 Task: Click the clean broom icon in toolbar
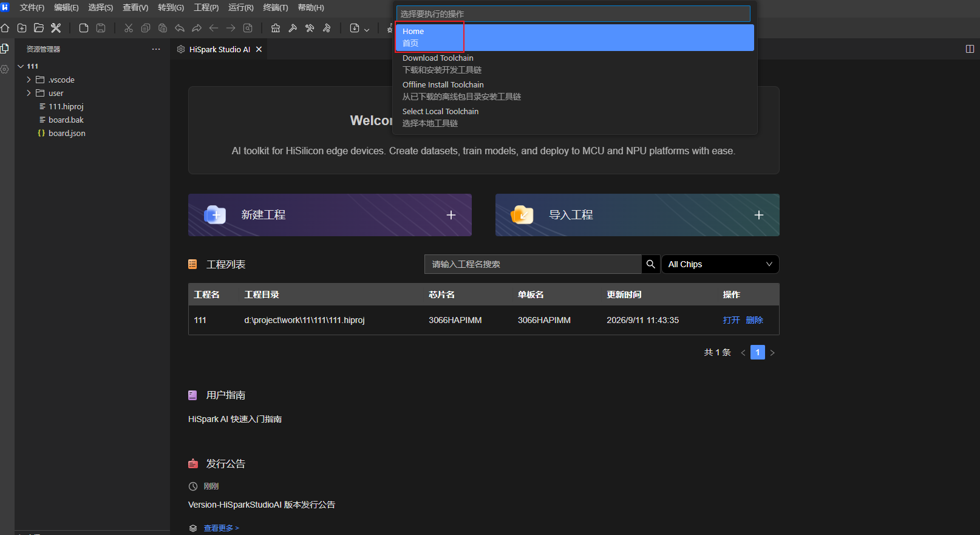(x=276, y=28)
